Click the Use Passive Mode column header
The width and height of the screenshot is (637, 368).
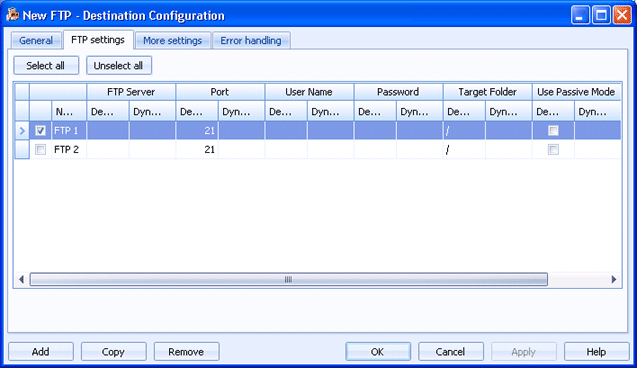(576, 92)
